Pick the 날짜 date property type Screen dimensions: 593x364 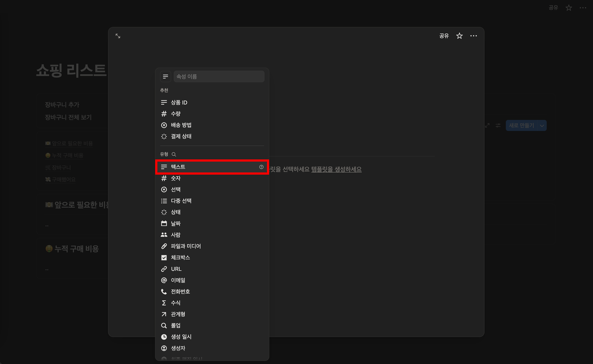(x=176, y=223)
